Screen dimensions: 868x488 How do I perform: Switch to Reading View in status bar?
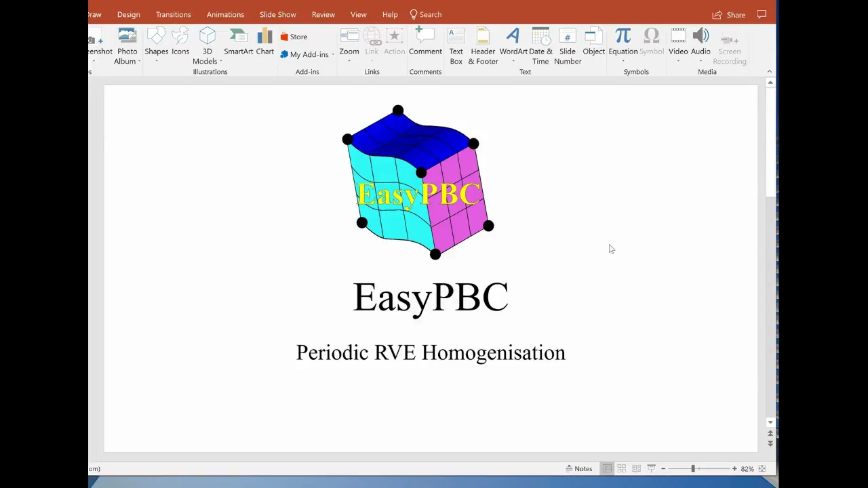pyautogui.click(x=636, y=468)
